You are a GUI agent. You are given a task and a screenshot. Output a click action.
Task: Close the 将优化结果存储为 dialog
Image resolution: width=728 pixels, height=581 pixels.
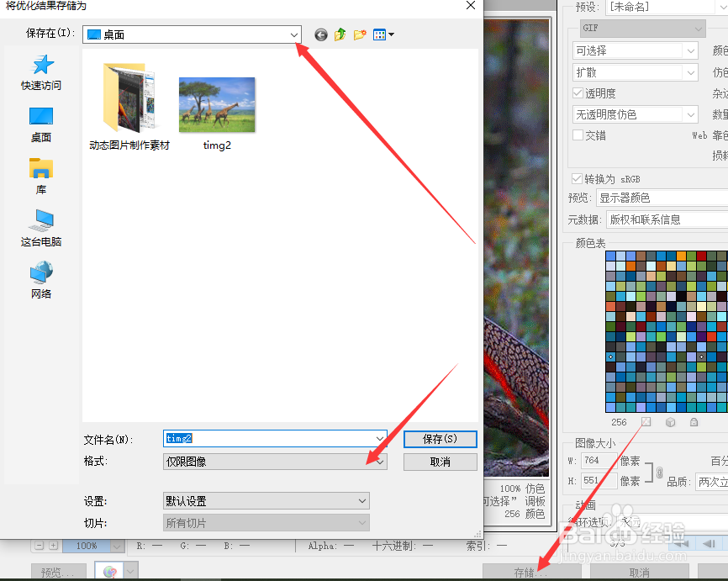pos(470,6)
